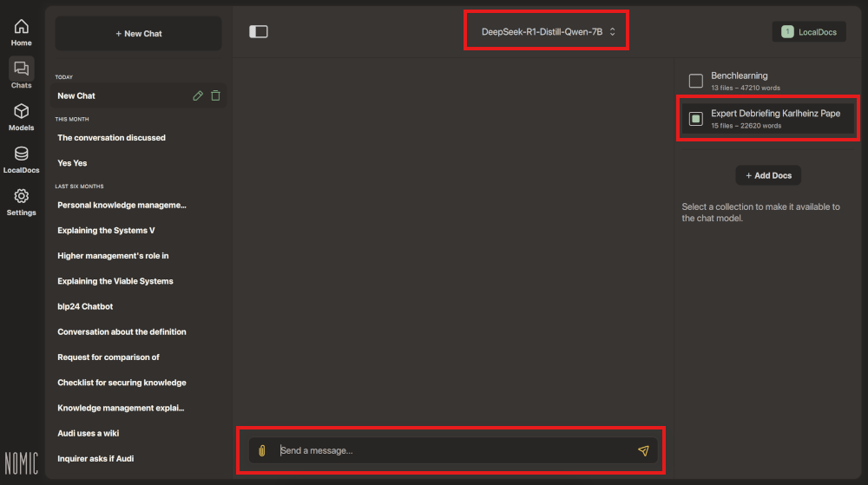The height and width of the screenshot is (485, 868).
Task: Delete New Chat with the trash icon
Action: (x=215, y=95)
